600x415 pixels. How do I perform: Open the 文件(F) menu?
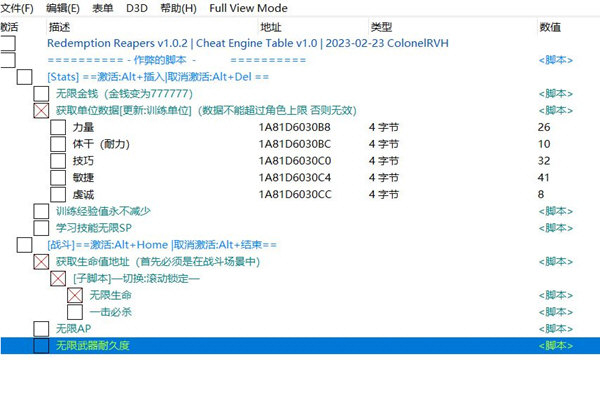pos(17,8)
